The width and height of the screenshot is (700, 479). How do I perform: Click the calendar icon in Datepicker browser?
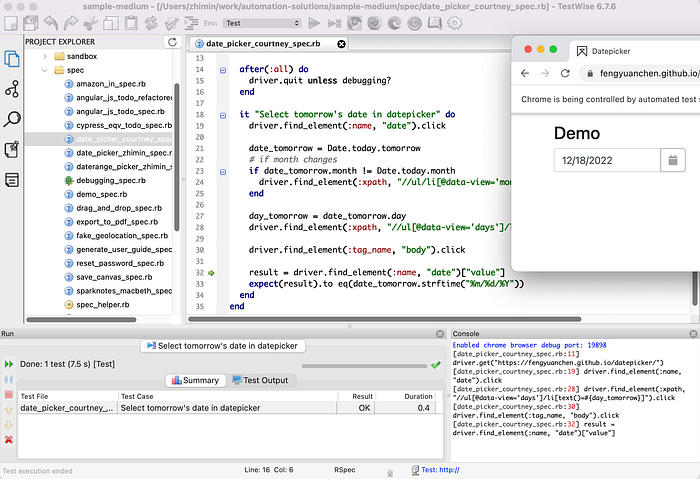[x=673, y=160]
